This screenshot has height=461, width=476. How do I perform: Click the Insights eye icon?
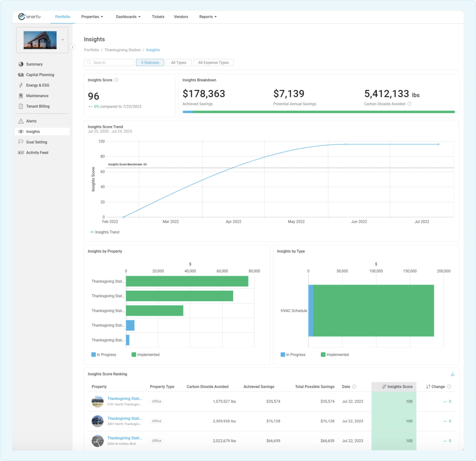point(21,131)
